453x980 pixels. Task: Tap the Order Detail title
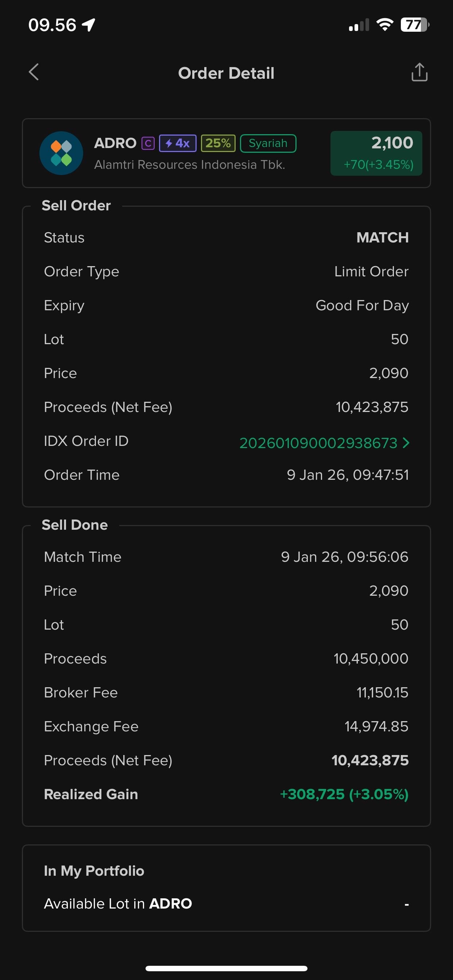[226, 73]
